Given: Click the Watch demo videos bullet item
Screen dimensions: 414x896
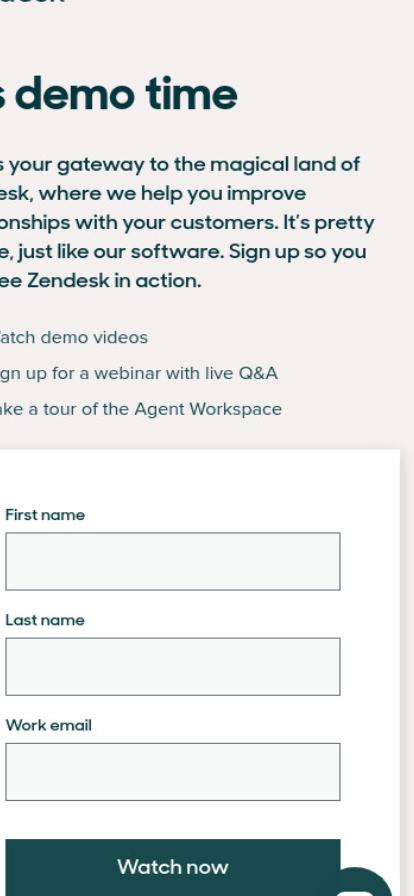Looking at the screenshot, I should pos(74,338).
